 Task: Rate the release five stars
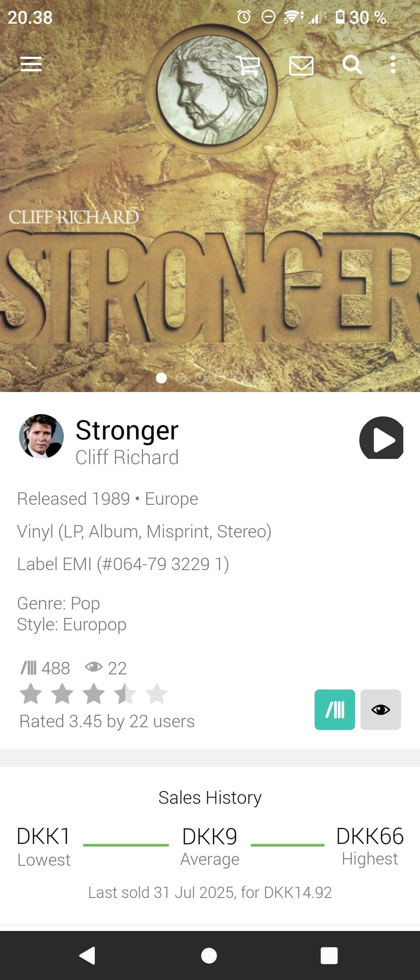157,694
